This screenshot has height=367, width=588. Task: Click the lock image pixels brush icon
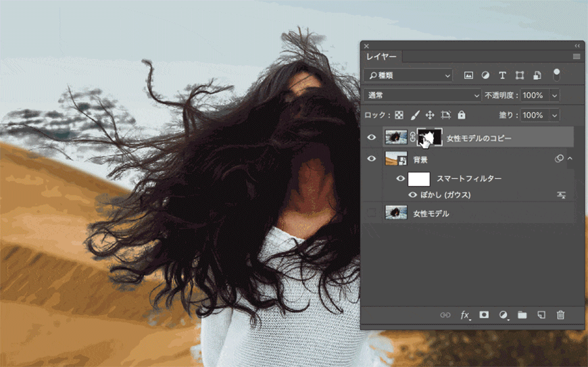coord(415,116)
